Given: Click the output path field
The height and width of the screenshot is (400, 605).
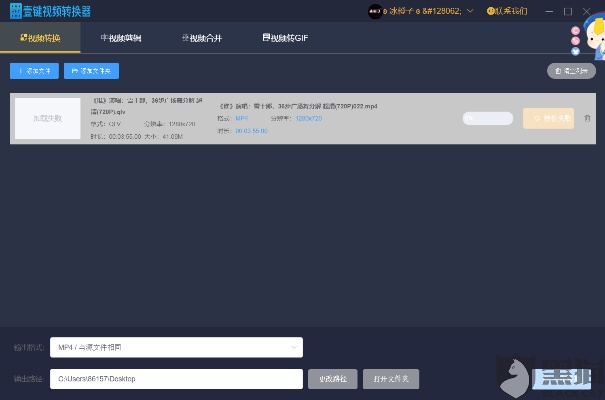Looking at the screenshot, I should click(x=176, y=379).
